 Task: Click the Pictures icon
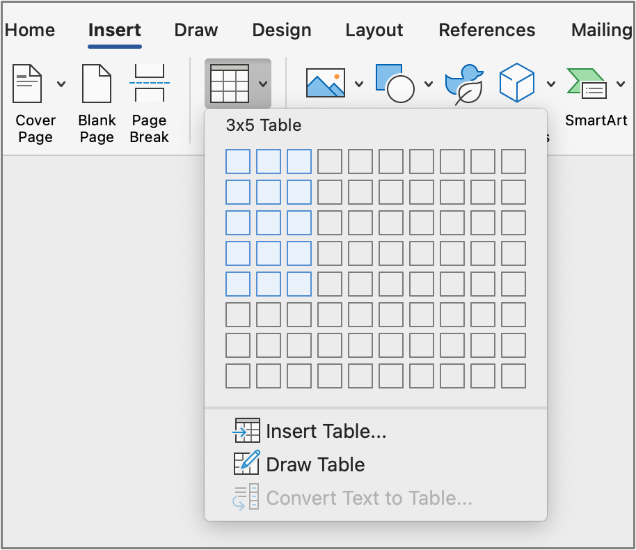click(x=325, y=83)
